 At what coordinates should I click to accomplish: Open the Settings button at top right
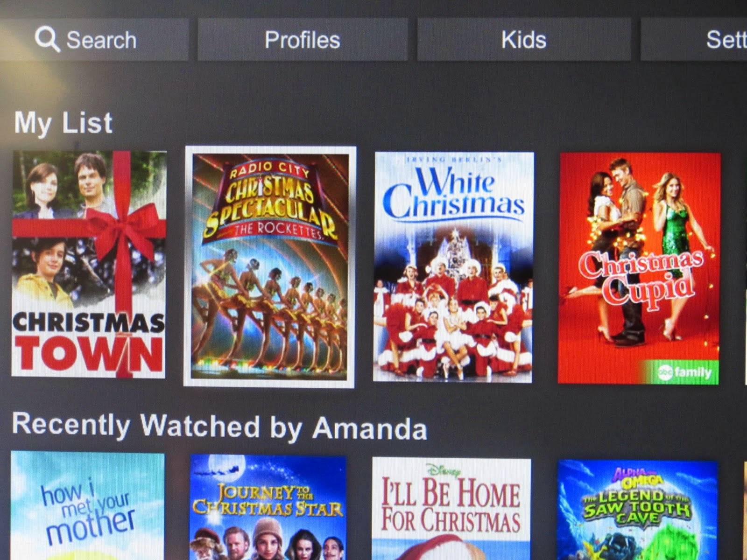coord(694,40)
